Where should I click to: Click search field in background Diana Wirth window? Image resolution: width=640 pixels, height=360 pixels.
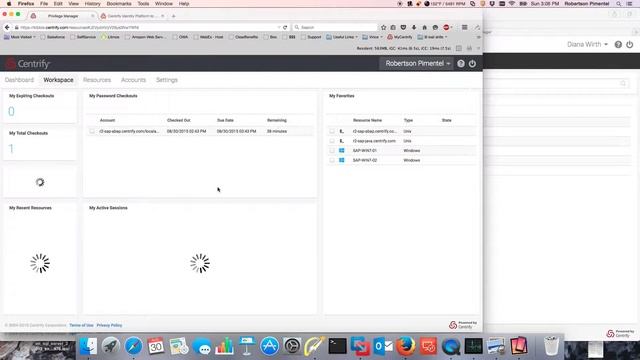click(557, 84)
